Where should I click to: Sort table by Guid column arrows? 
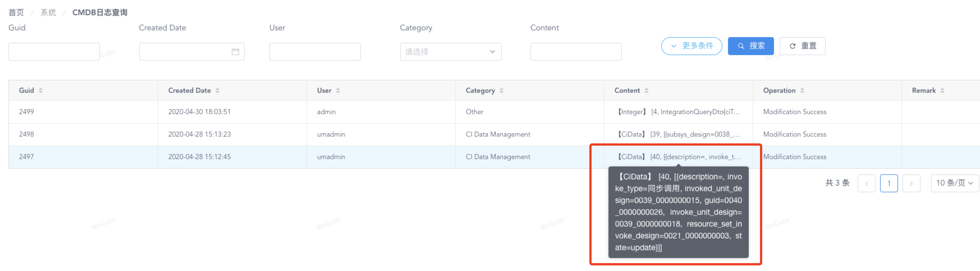coord(41,91)
